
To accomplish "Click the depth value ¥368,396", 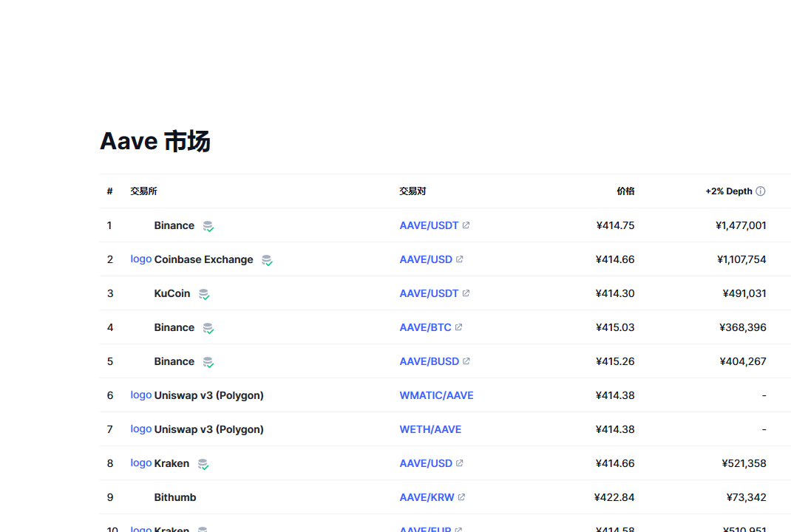I will 742,327.
